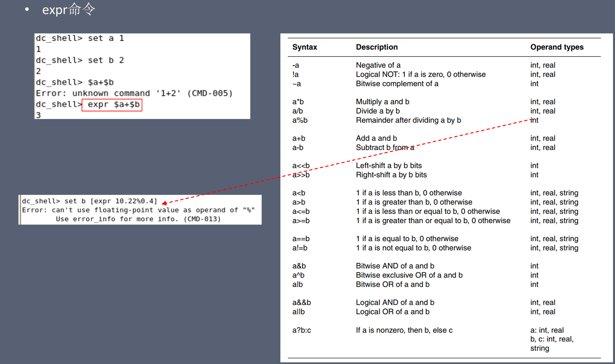Select the expr命令 slide title
The width and height of the screenshot is (615, 364).
click(x=69, y=9)
